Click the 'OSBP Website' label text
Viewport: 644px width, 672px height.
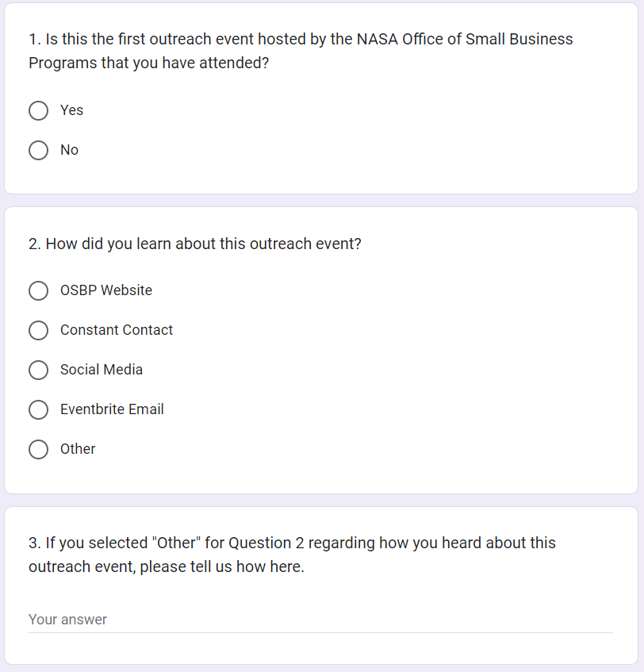pos(106,290)
